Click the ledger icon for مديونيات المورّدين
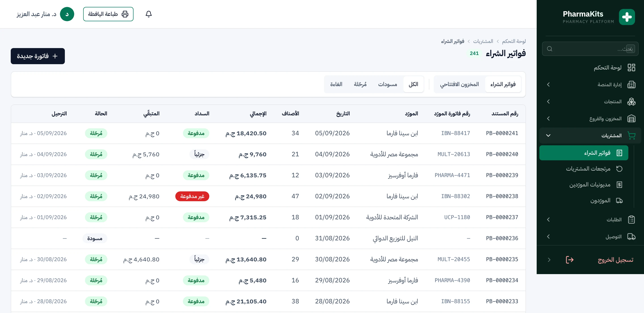The image size is (644, 313). [x=619, y=185]
